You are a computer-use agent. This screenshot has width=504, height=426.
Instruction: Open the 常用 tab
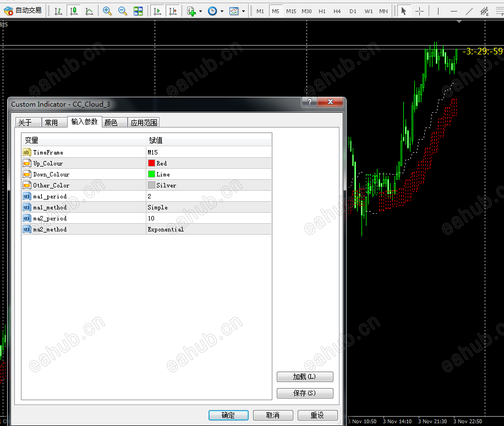point(54,123)
